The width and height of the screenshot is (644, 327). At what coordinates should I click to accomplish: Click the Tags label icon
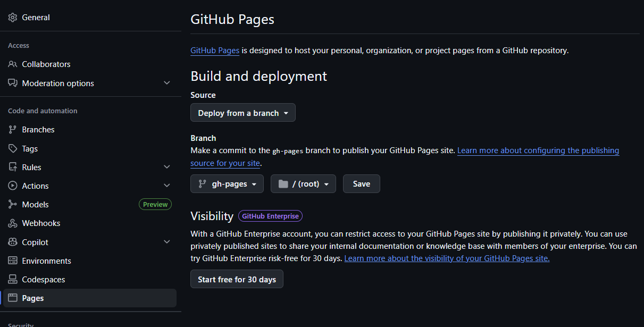(13, 149)
